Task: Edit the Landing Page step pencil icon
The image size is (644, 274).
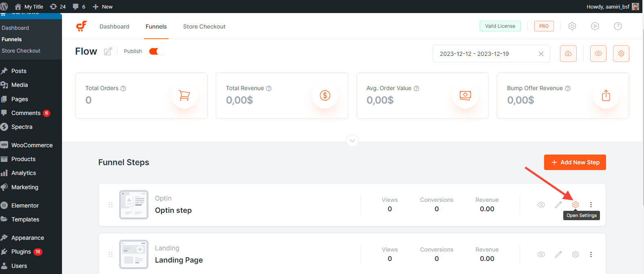Action: point(558,254)
